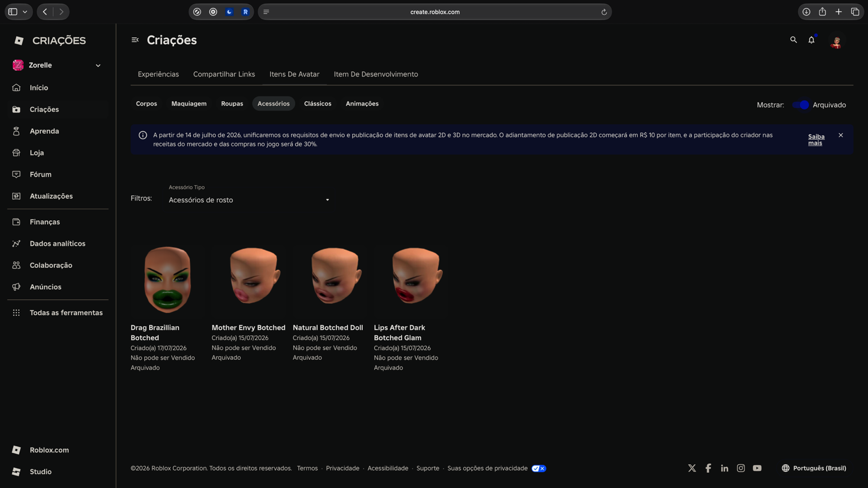The image size is (868, 488).
Task: Select the Acessórios category chip
Action: point(274,104)
